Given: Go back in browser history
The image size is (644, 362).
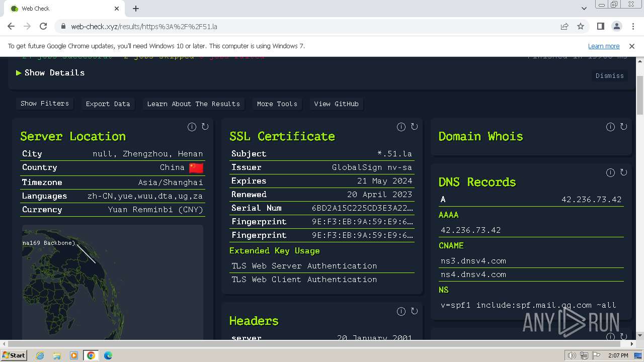Looking at the screenshot, I should pos(11,26).
